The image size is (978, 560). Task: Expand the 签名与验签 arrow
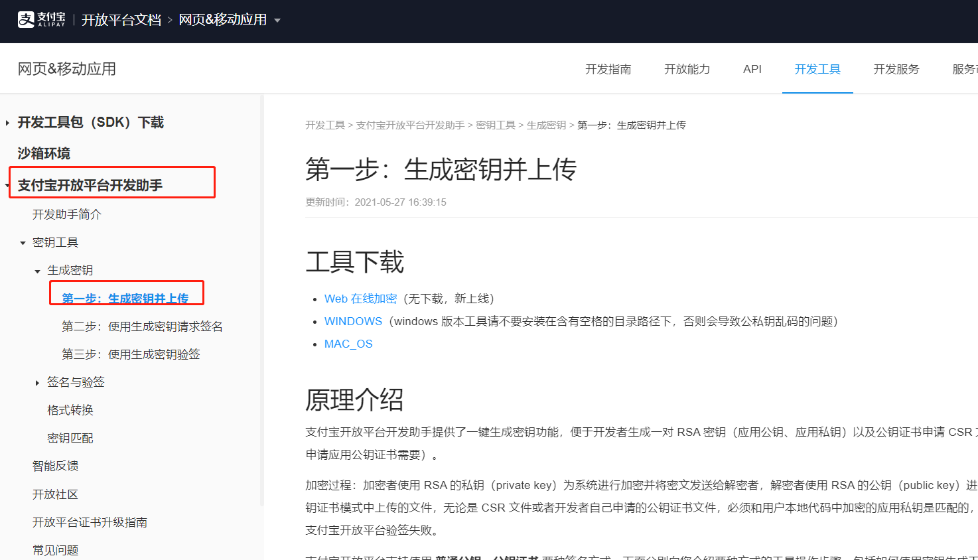tap(37, 383)
